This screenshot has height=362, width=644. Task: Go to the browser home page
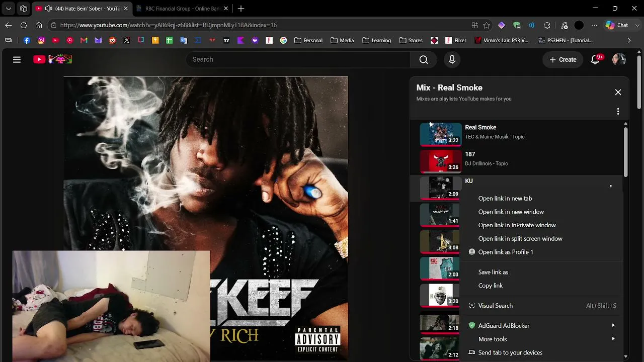(39, 25)
